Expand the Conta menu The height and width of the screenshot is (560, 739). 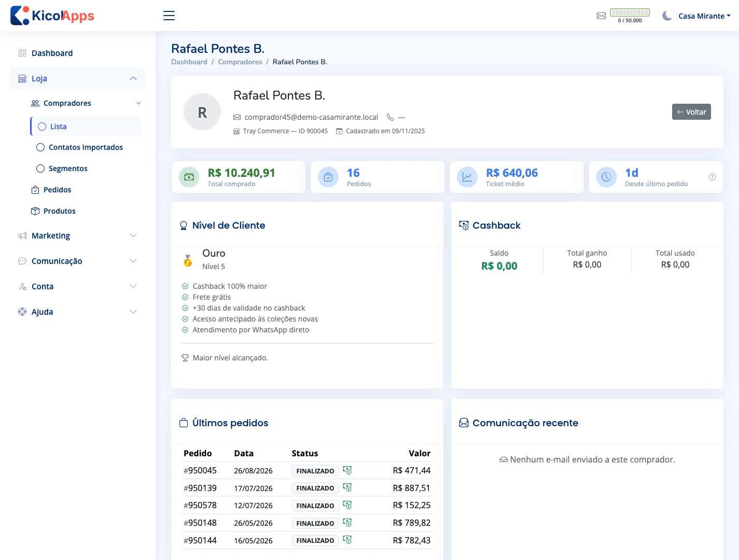(78, 286)
